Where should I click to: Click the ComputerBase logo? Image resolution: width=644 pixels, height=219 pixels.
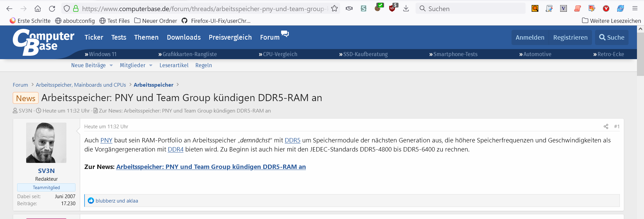click(44, 42)
